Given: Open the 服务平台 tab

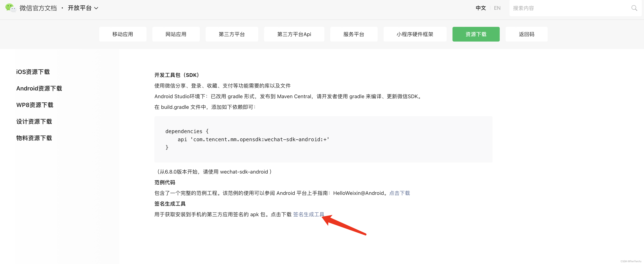Looking at the screenshot, I should 354,34.
